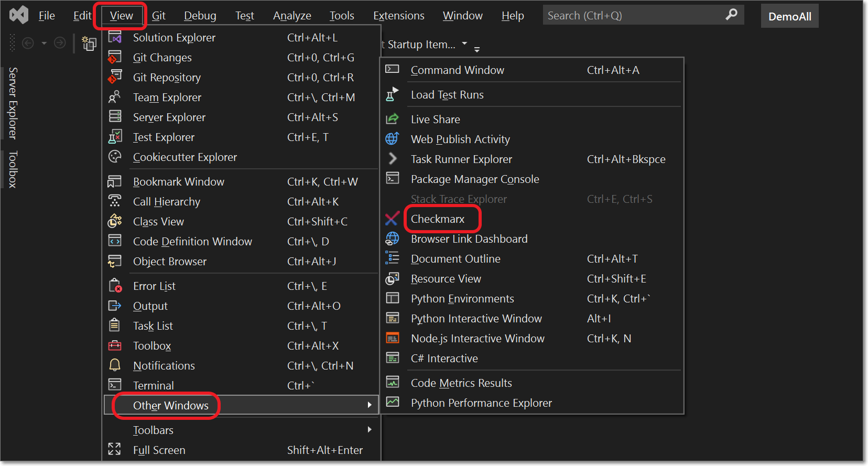Click the Git Repository icon
The height and width of the screenshot is (466, 868).
tap(115, 77)
